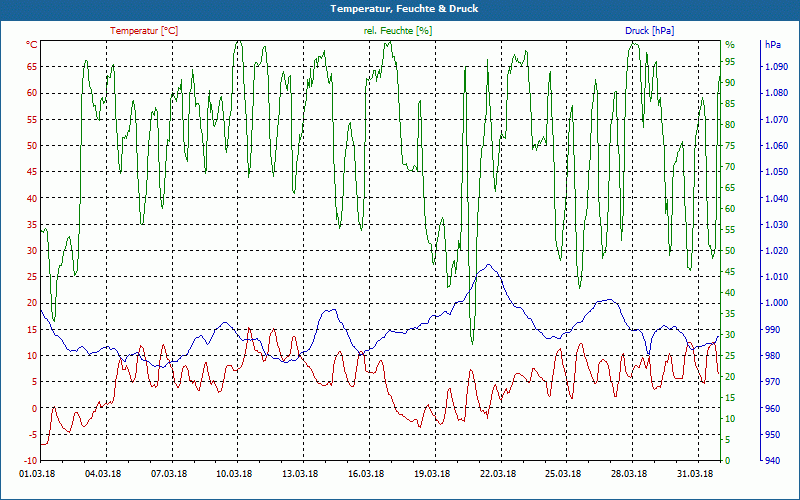Click the 970 tick on pressure axis

click(x=773, y=382)
